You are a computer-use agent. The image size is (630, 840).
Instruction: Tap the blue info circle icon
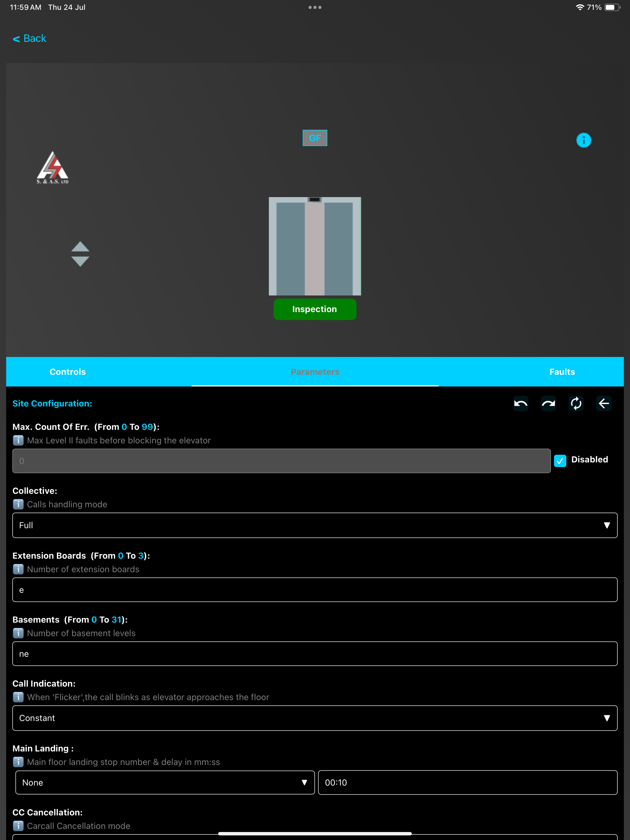(584, 140)
